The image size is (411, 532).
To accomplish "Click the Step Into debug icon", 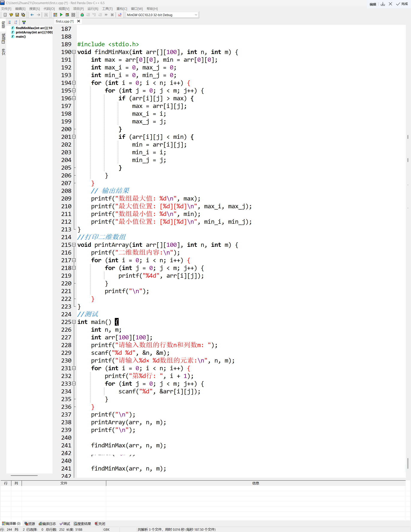I will coord(94,15).
